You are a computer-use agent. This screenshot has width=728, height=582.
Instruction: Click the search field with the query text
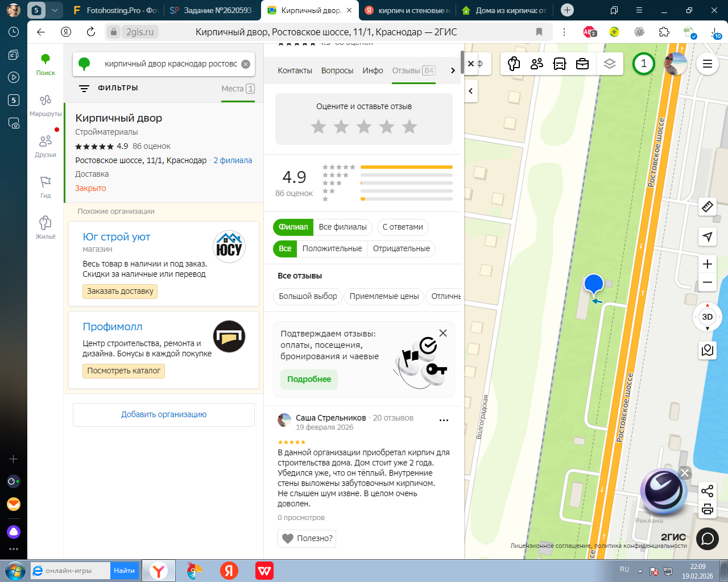click(171, 64)
